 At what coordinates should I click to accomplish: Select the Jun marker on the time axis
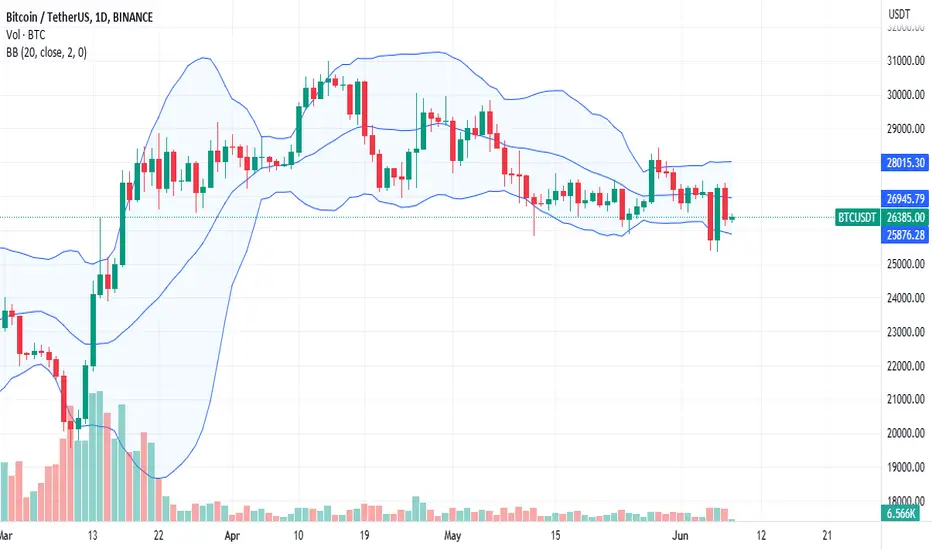(x=680, y=536)
